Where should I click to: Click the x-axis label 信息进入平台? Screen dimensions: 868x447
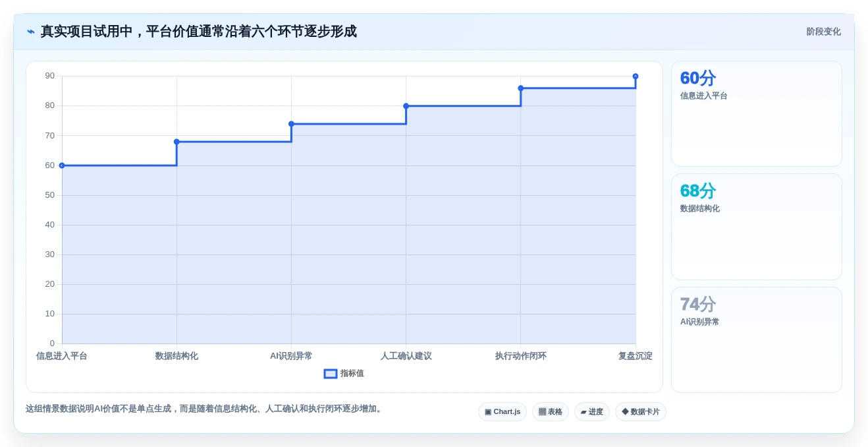[x=62, y=356]
